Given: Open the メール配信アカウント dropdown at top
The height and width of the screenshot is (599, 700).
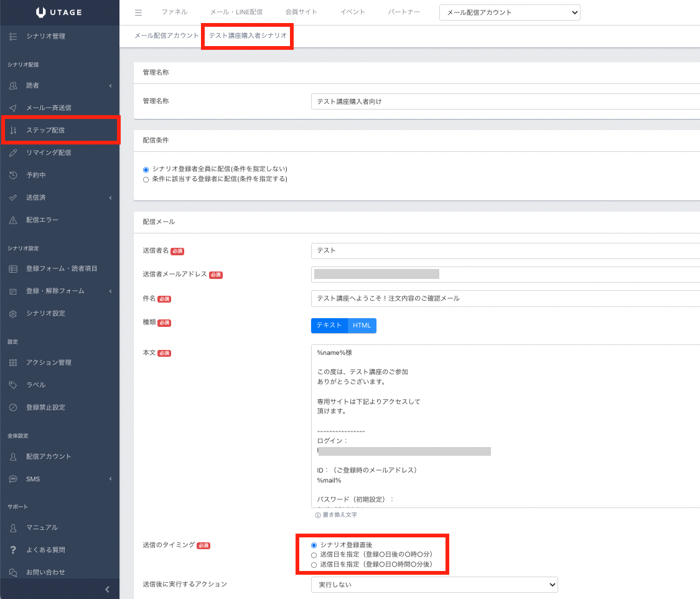Looking at the screenshot, I should (x=509, y=12).
